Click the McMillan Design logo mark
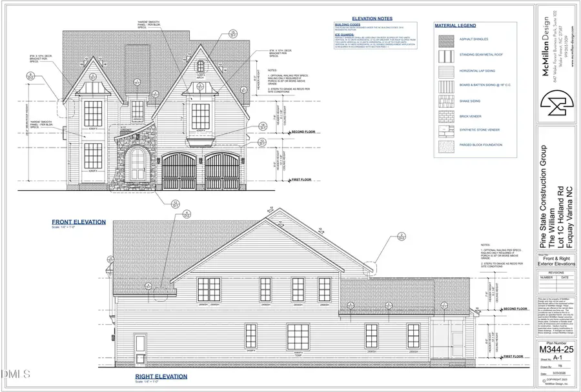Screen dimensions: 581x392 557,103
